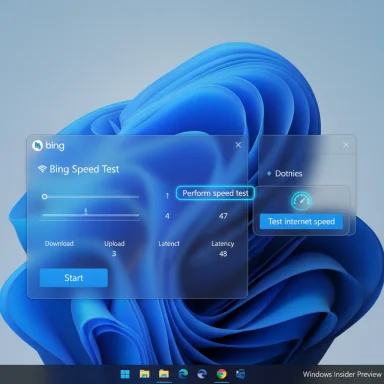Launch the Edge icon beside File Explorer

183,374
